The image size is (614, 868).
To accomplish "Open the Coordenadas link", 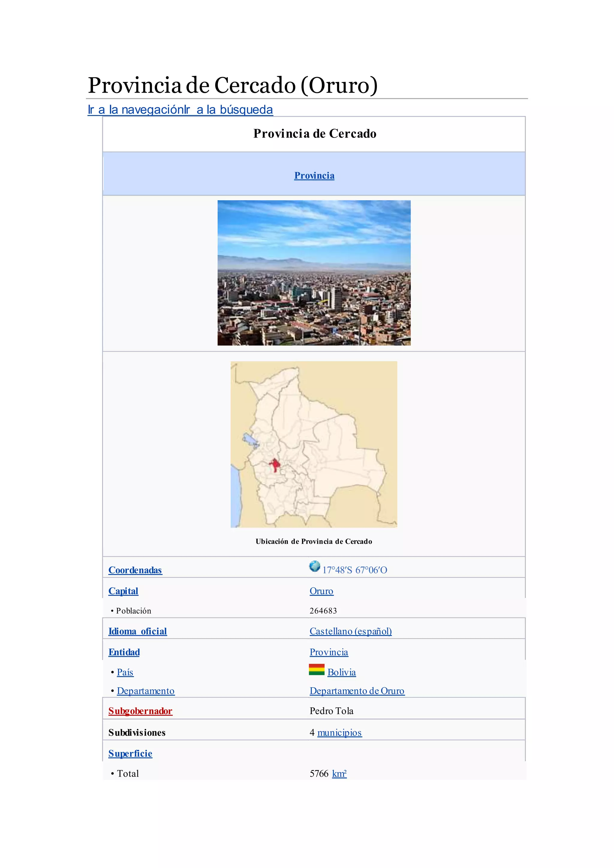I will tap(135, 570).
